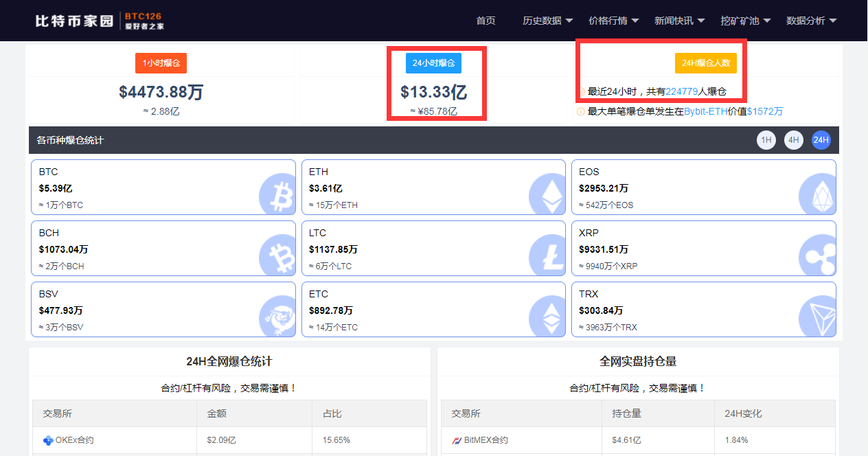
Task: Click the $3.61亿 ETH amount
Action: coord(325,188)
